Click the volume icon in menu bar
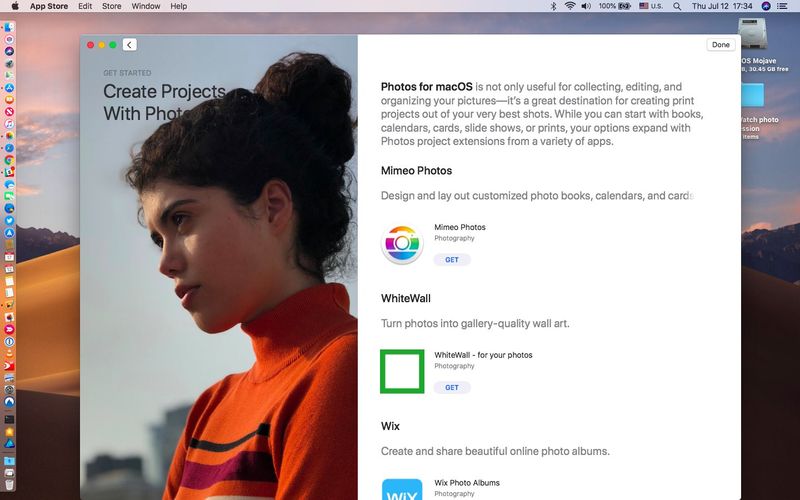The height and width of the screenshot is (500, 800). click(586, 6)
